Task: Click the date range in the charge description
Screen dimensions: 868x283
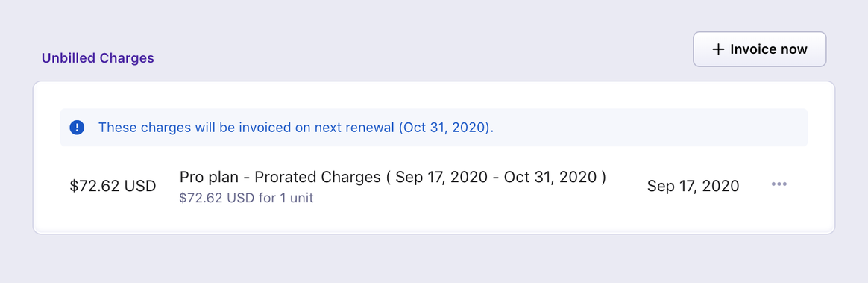Action: point(496,177)
